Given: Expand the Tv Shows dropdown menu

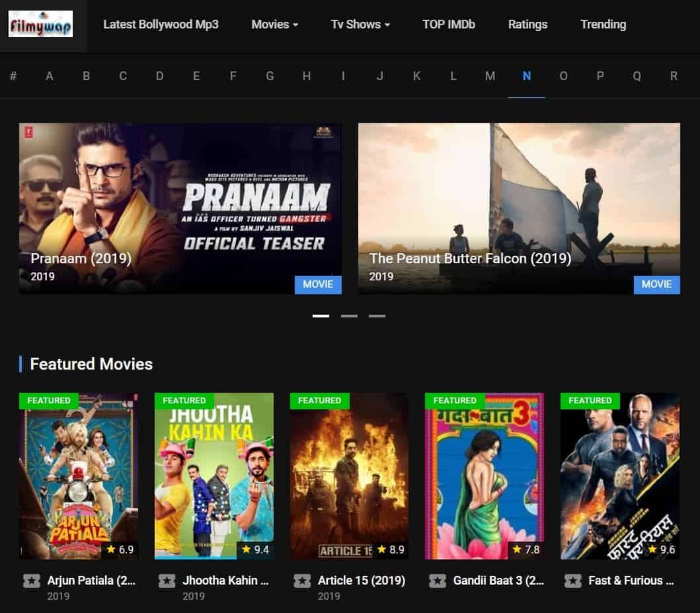Looking at the screenshot, I should click(x=360, y=24).
